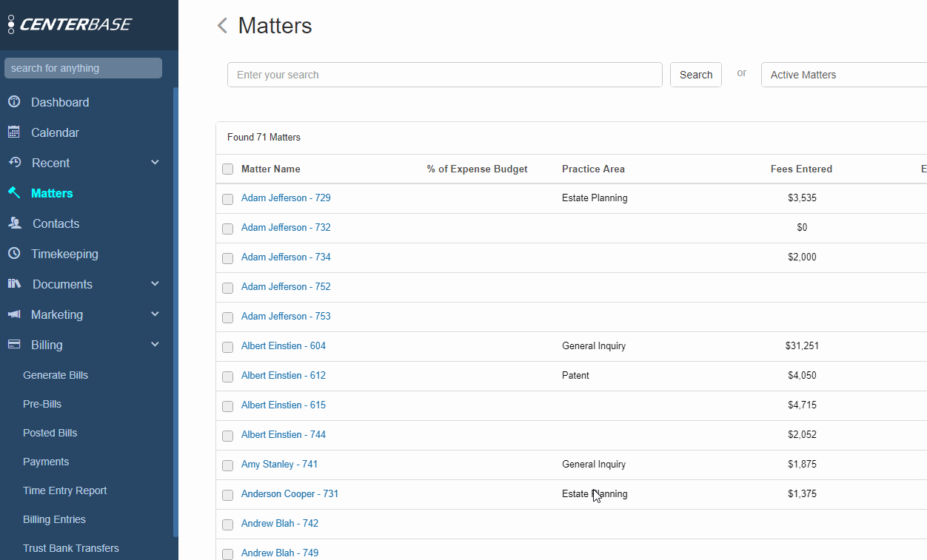Open Trust Bank Transfers under Billing

point(71,548)
